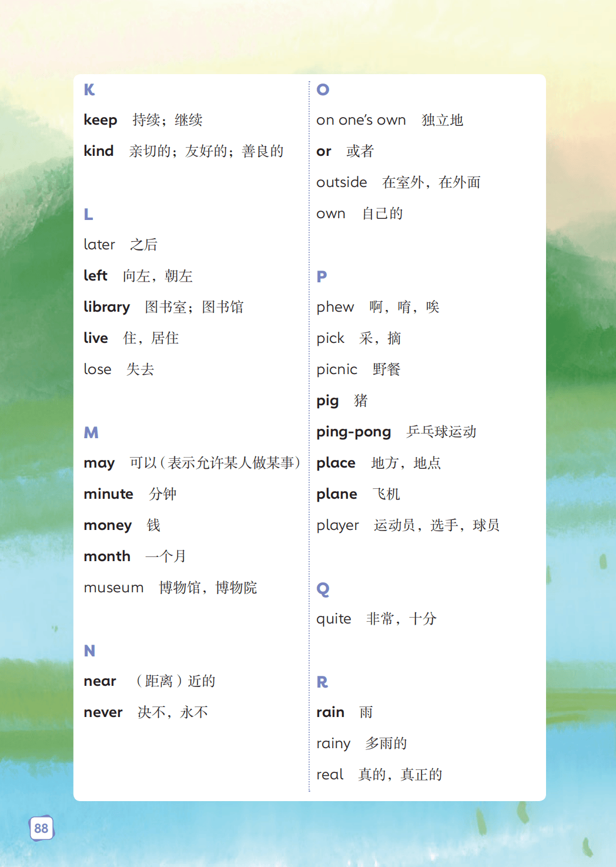
Task: Click the letter L section heading
Action: [x=88, y=215]
